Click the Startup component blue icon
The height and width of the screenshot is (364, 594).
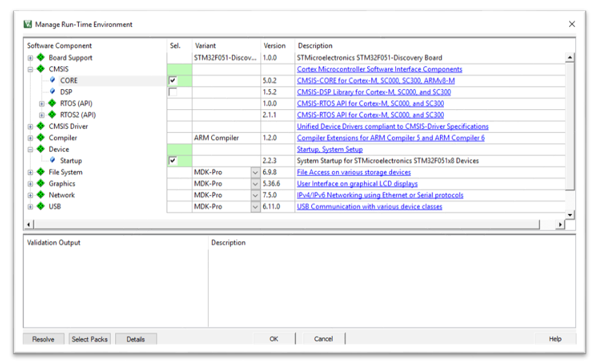[53, 160]
